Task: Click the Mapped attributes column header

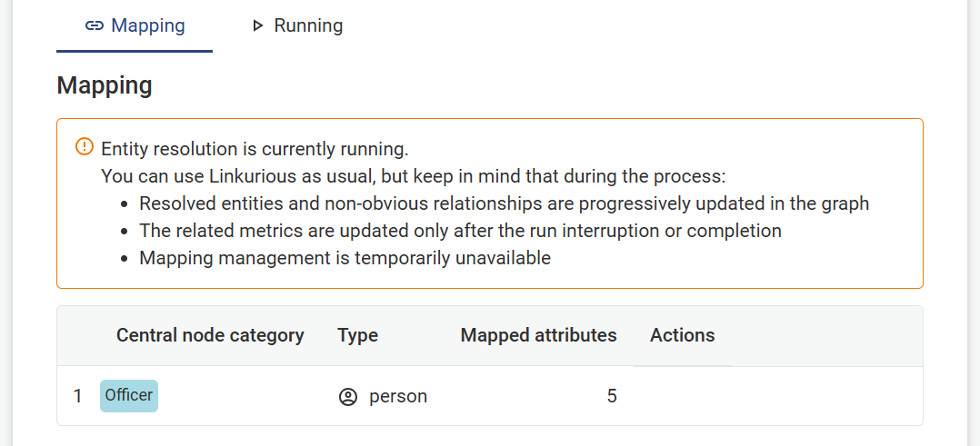Action: pos(539,335)
